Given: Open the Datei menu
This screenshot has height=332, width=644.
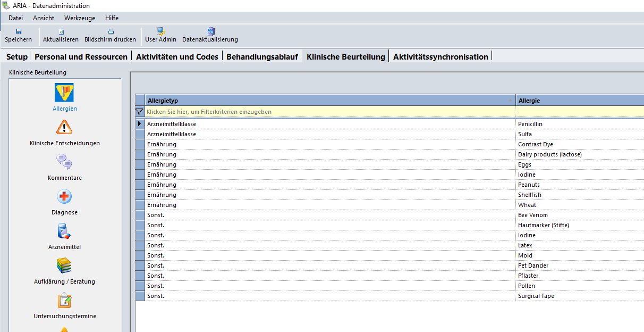Looking at the screenshot, I should (15, 18).
